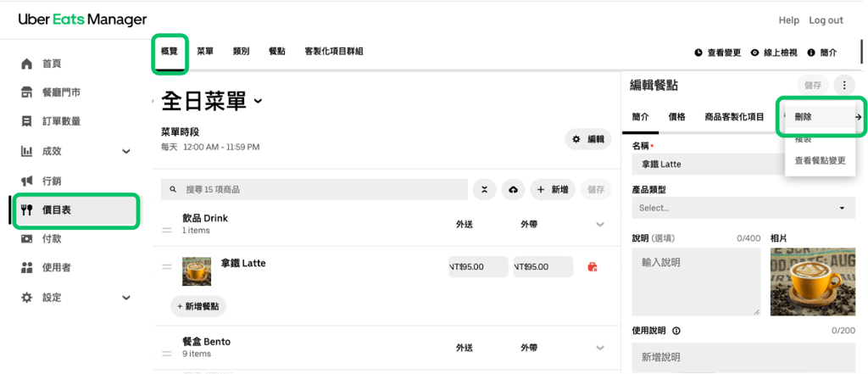Click the Log out link
This screenshot has width=868, height=374.
826,20
